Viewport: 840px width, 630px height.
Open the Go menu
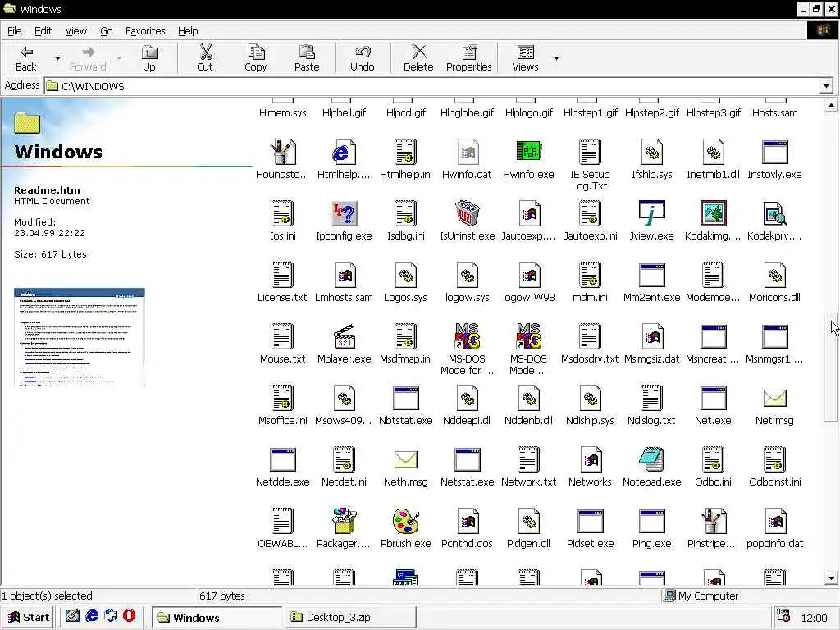[106, 31]
